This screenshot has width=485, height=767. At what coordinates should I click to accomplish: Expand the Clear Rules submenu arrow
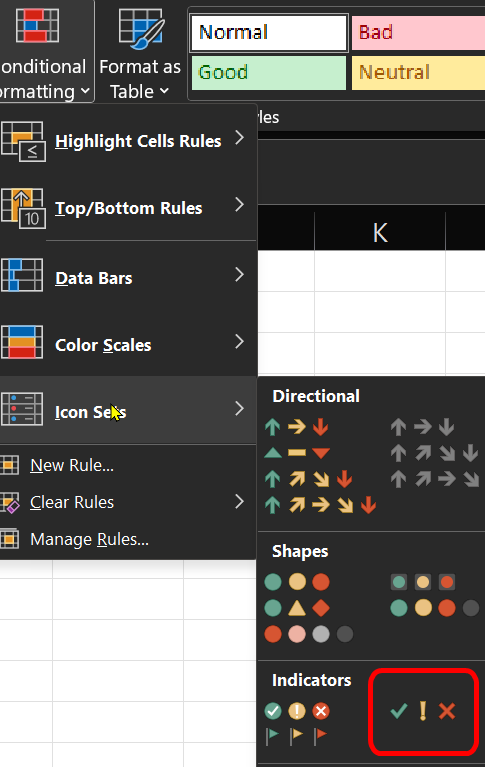pos(239,502)
